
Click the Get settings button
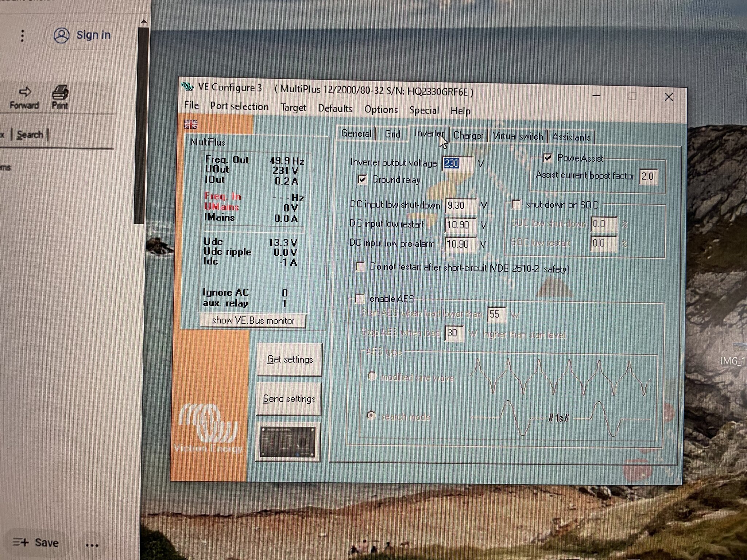click(x=290, y=359)
